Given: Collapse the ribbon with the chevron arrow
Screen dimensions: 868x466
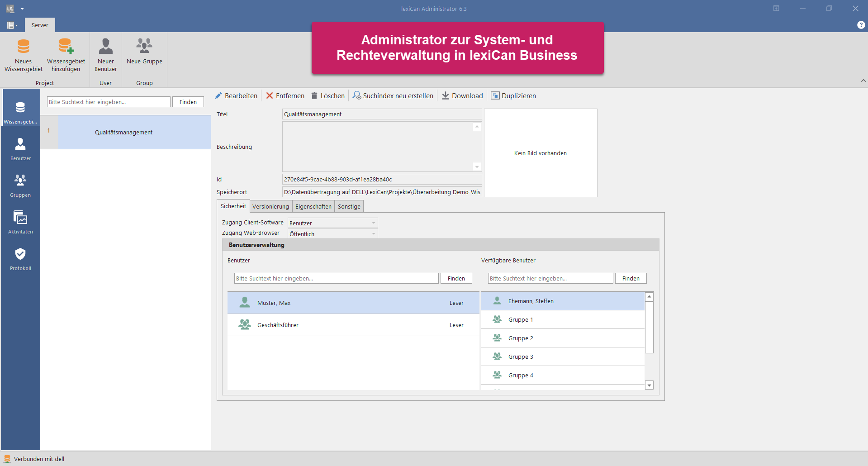Looking at the screenshot, I should [x=863, y=81].
